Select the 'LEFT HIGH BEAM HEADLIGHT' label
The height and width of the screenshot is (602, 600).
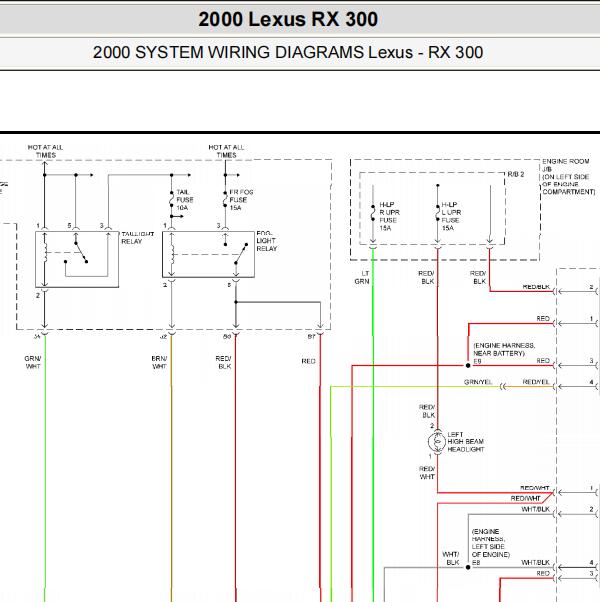click(x=466, y=442)
